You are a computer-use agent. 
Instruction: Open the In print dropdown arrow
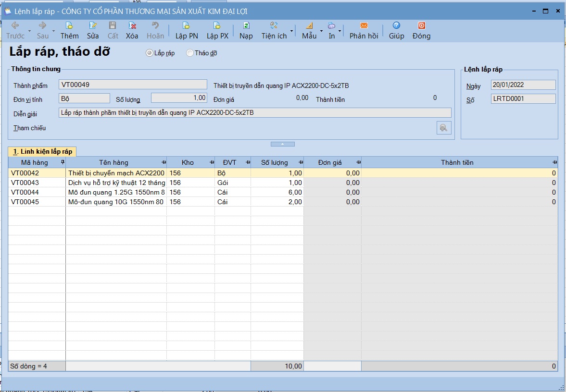340,31
